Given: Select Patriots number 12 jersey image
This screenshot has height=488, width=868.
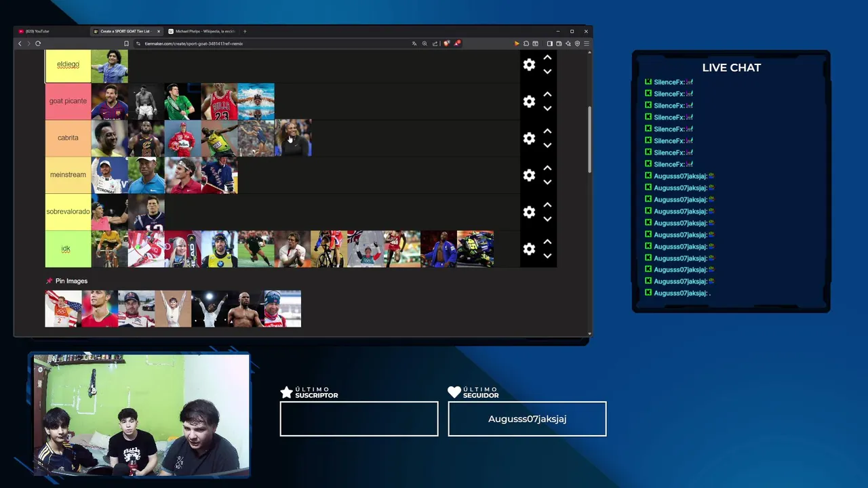Looking at the screenshot, I should [146, 212].
